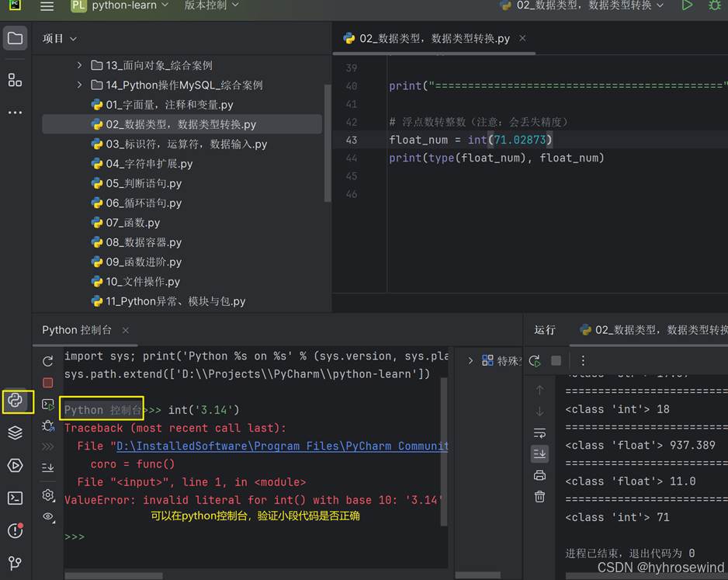
Task: Clear all Run output trash icon
Action: (539, 497)
